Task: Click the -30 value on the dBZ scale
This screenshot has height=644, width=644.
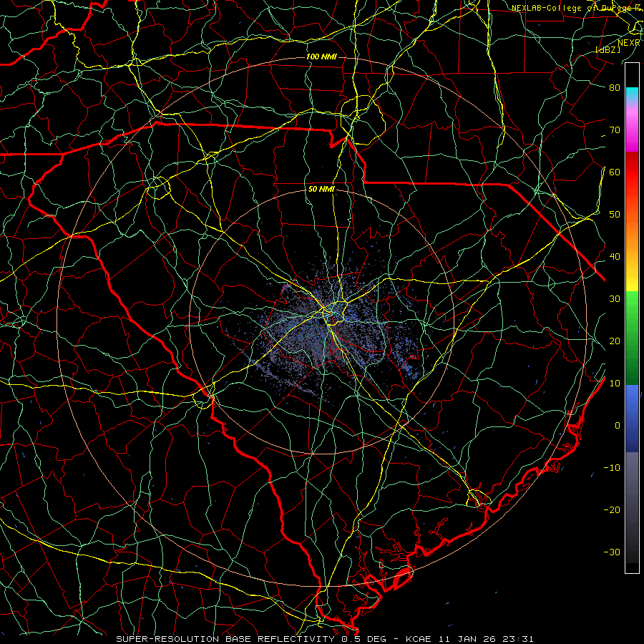Action: pyautogui.click(x=612, y=552)
